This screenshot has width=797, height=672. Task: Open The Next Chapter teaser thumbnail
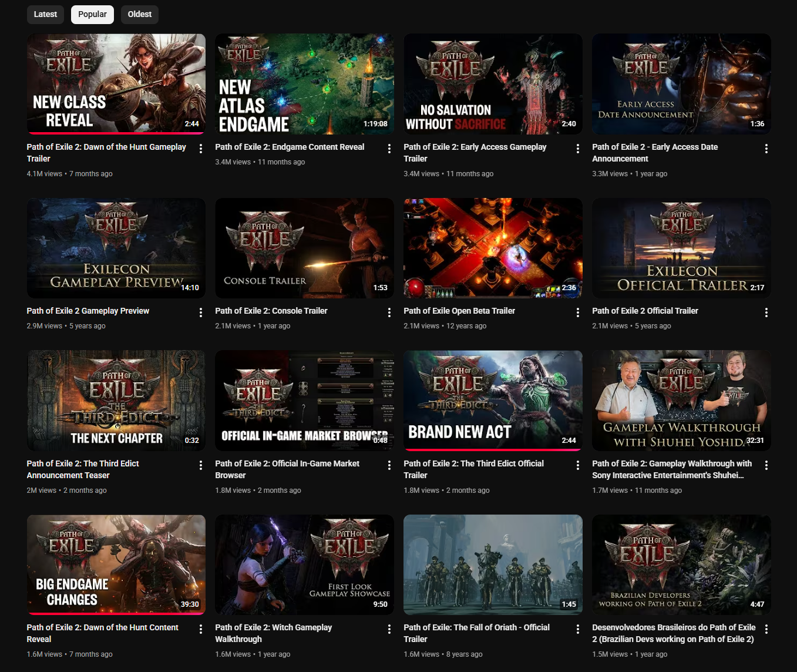click(116, 401)
